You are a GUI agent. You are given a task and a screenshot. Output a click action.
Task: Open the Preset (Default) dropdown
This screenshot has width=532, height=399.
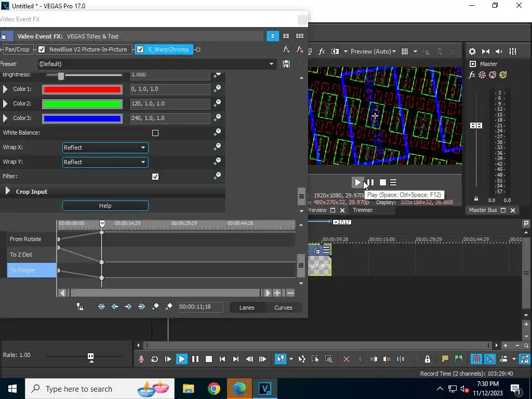click(157, 64)
